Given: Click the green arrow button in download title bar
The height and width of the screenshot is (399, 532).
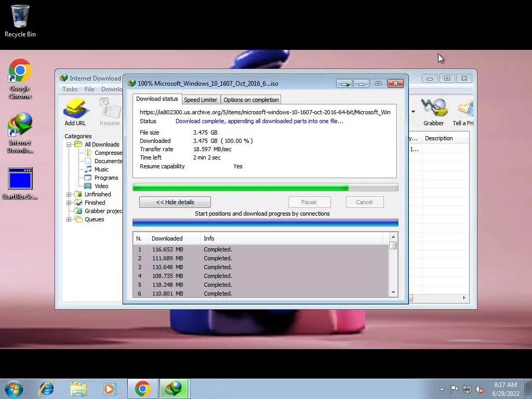Looking at the screenshot, I should (344, 84).
